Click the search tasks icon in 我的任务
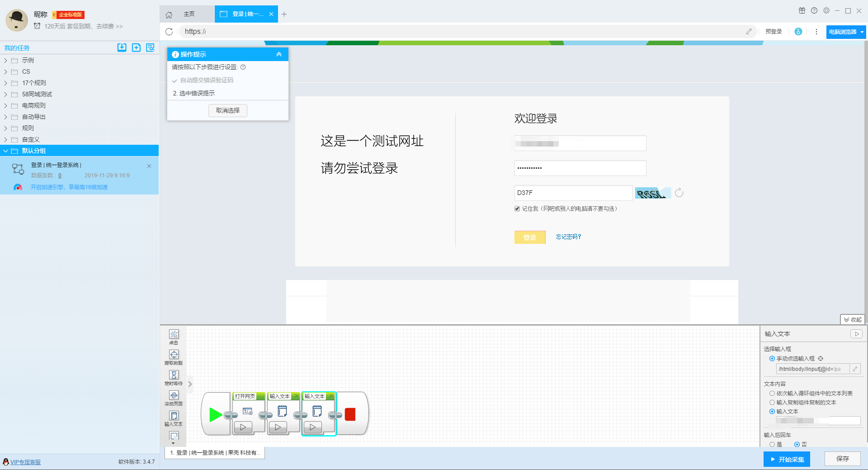Image resolution: width=868 pixels, height=470 pixels. (x=151, y=47)
